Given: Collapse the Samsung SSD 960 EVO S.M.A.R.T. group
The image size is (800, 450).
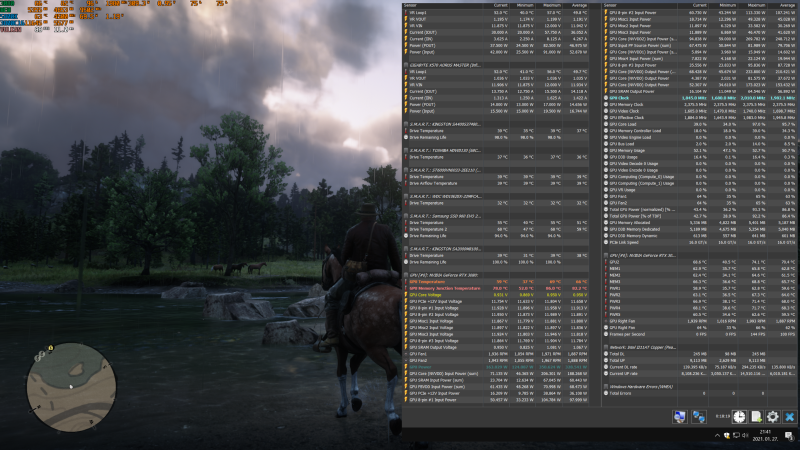Looking at the screenshot, I should [406, 216].
